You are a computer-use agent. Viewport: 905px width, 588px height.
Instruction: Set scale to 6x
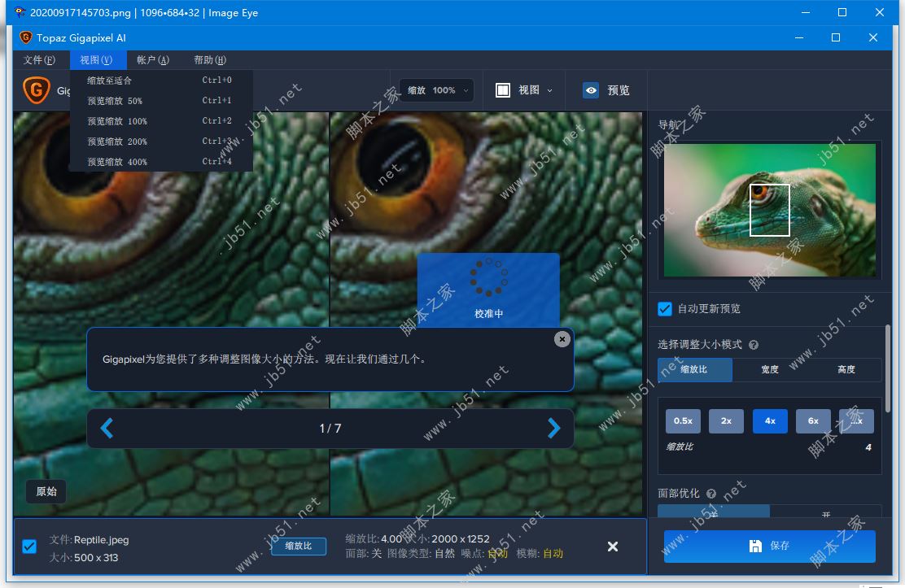(813, 421)
